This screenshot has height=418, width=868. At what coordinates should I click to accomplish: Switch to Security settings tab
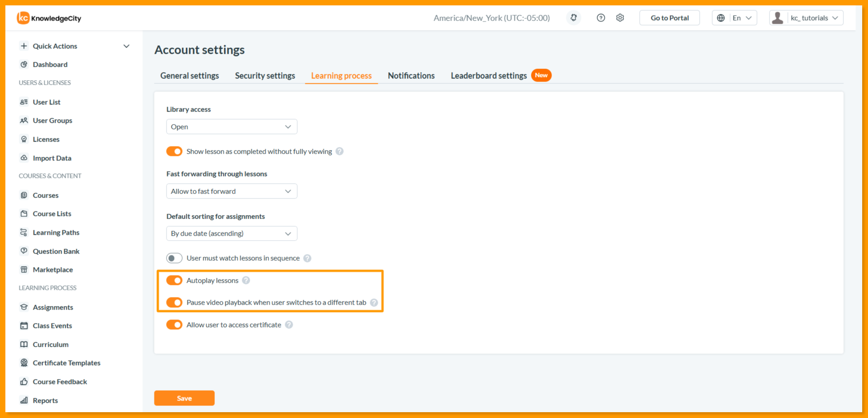tap(265, 75)
